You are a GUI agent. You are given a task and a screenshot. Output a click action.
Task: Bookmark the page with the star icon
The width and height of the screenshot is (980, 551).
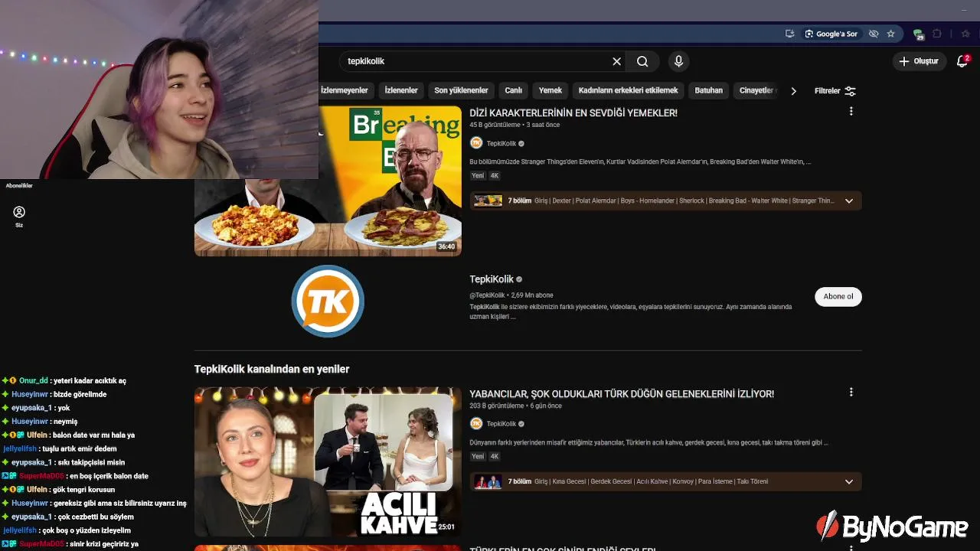coord(890,34)
